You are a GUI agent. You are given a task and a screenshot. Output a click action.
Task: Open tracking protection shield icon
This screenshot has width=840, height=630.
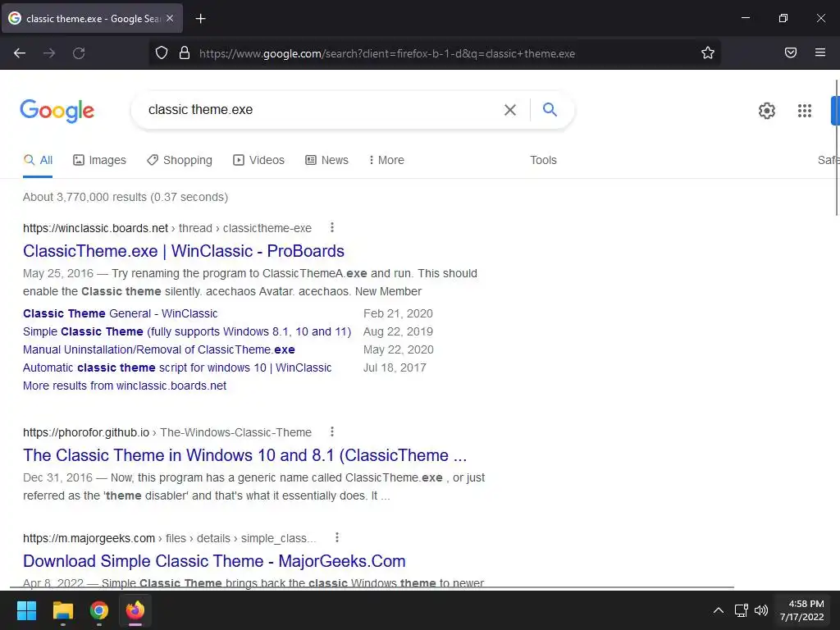[162, 52]
